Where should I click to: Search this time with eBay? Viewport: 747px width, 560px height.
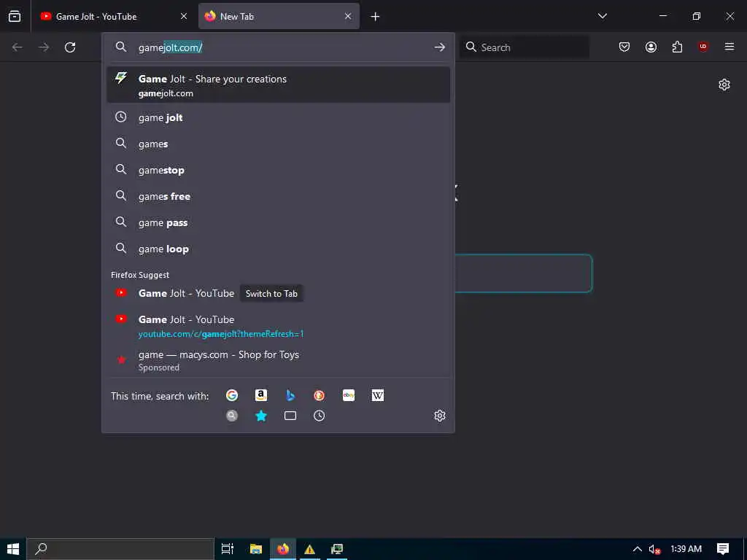pos(348,395)
